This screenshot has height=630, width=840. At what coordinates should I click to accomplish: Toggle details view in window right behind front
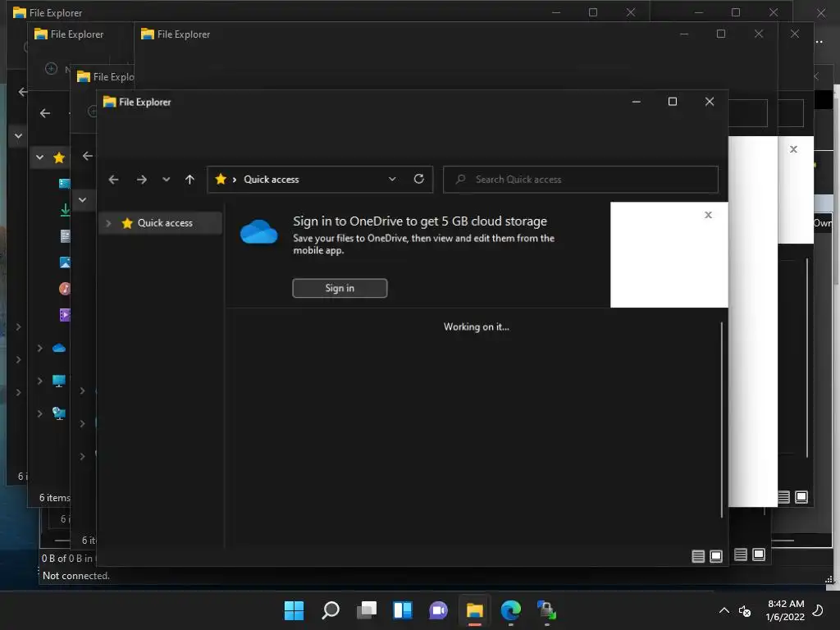tap(741, 555)
